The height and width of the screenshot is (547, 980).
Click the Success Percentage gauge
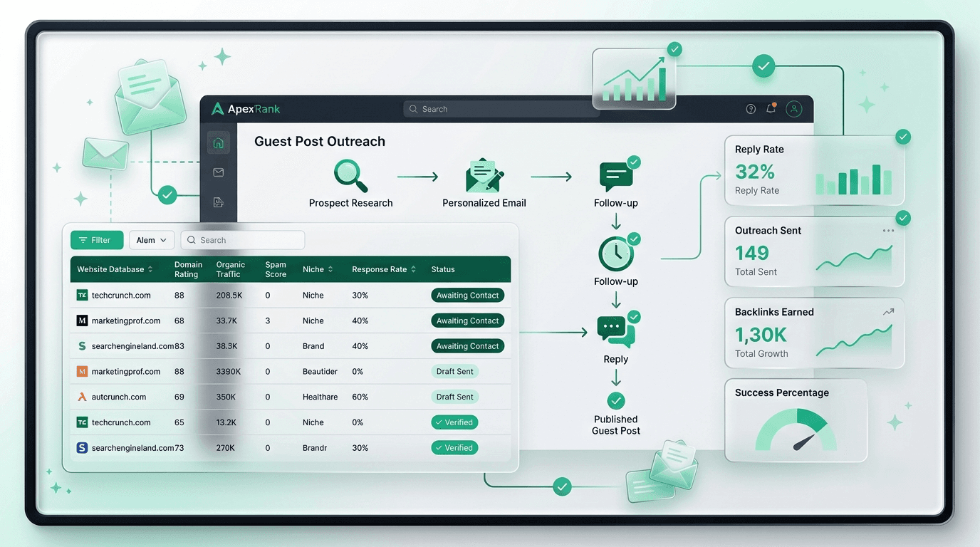[796, 430]
